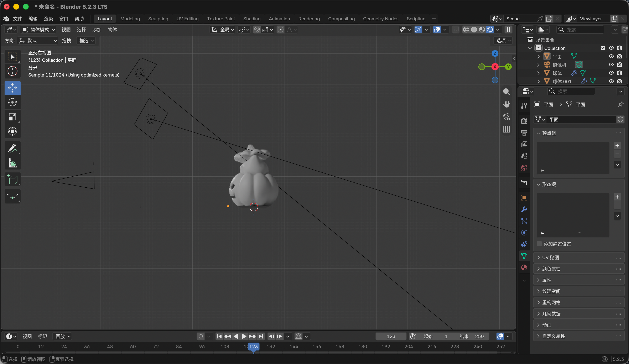Open the 物体模式 mode dropdown
This screenshot has width=629, height=364.
pos(38,30)
